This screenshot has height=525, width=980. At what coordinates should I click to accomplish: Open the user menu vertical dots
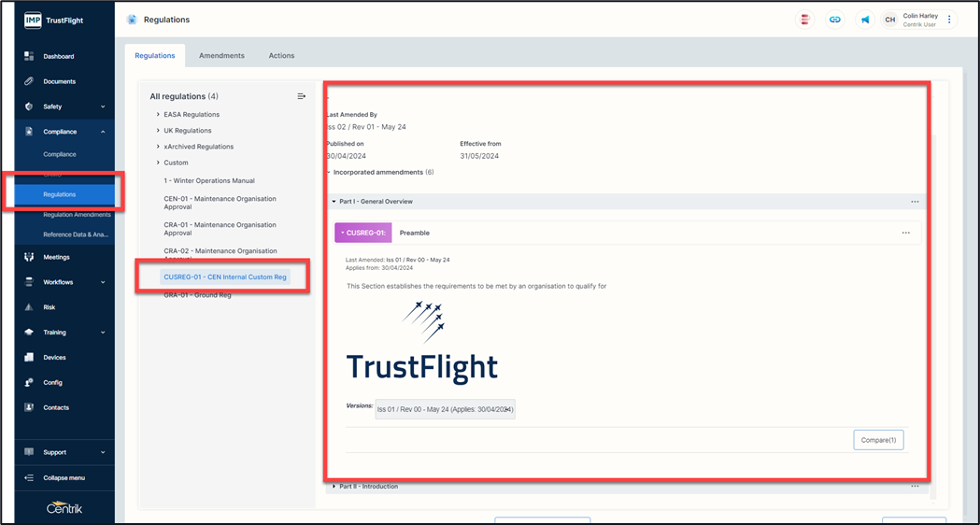(949, 20)
